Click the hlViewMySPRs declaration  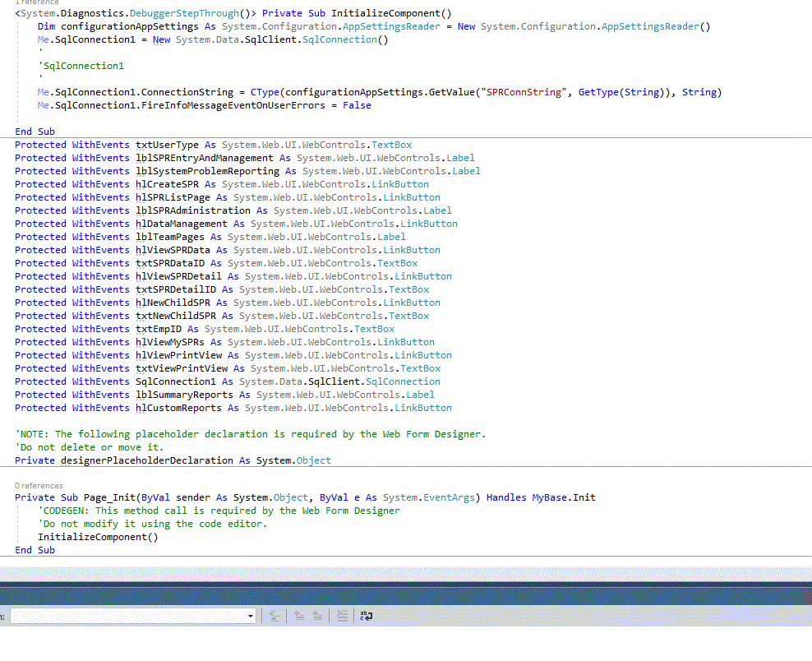[x=170, y=342]
